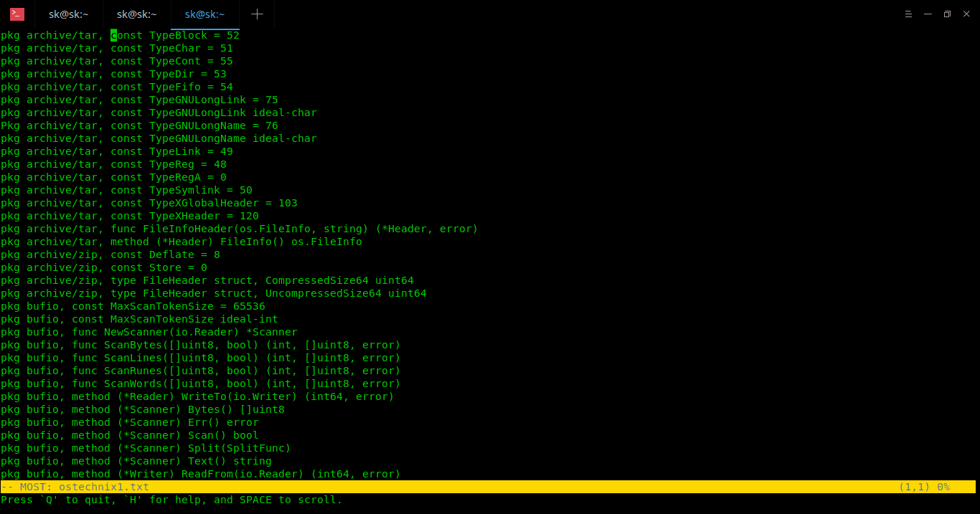980x514 pixels.
Task: Click the red terminal app icon
Action: tap(17, 14)
